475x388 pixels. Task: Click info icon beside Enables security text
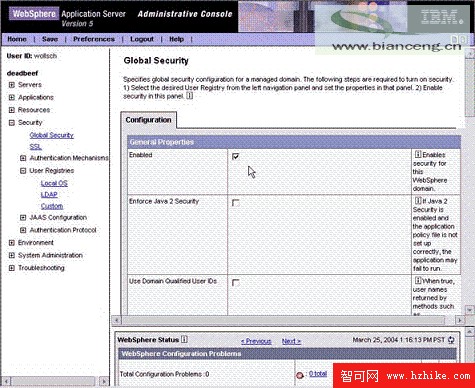pyautogui.click(x=418, y=154)
